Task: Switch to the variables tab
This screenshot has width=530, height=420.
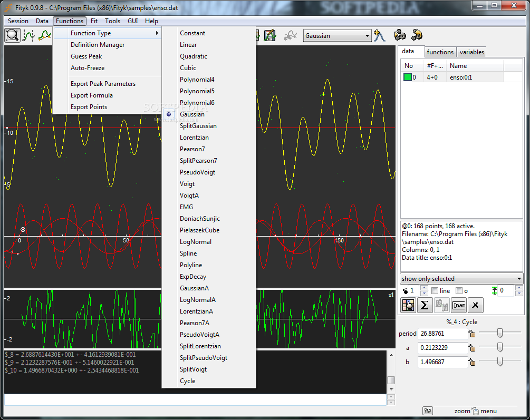Action: 472,52
